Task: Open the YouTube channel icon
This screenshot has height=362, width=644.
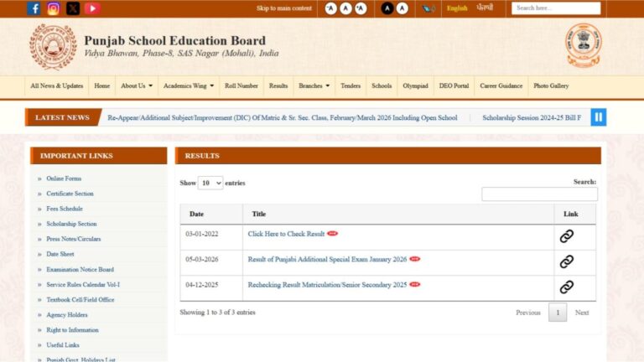Action: click(x=92, y=8)
